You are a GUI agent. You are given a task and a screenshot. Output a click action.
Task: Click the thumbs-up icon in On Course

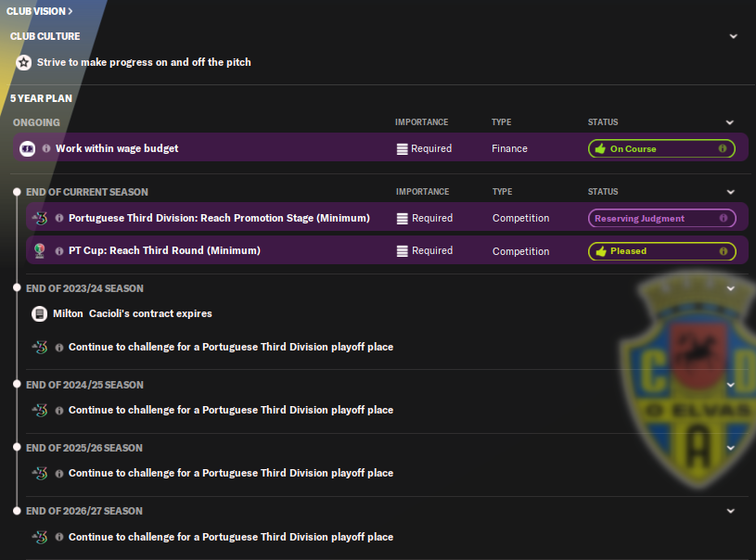[600, 148]
